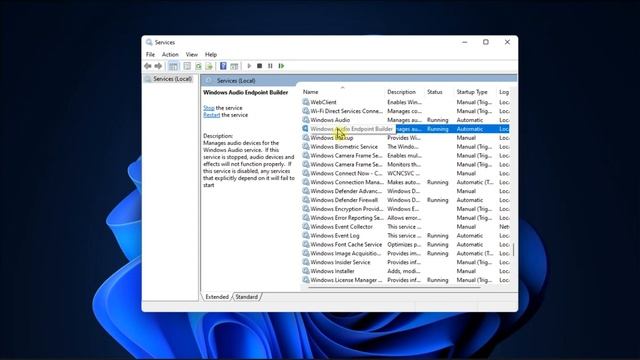Select the Windows Event Collector row
The width and height of the screenshot is (640, 360).
[x=405, y=227]
